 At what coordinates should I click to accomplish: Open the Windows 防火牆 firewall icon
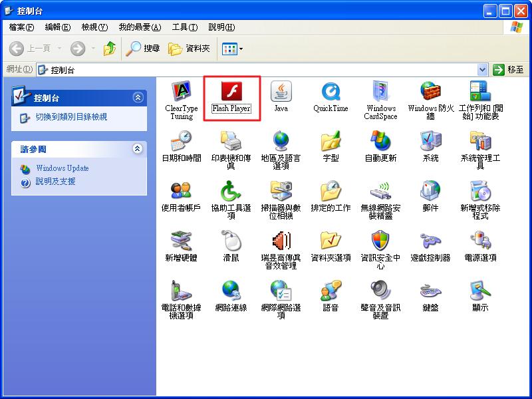430,92
